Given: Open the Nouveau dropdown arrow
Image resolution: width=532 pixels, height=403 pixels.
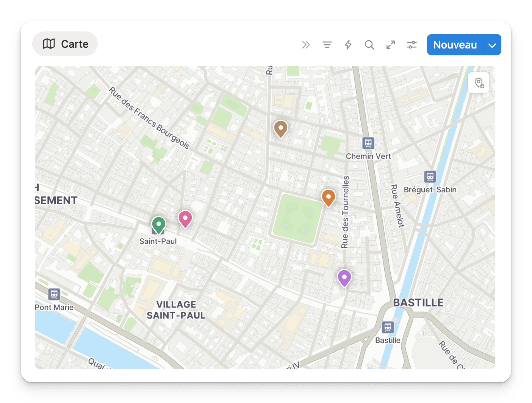Looking at the screenshot, I should 492,45.
